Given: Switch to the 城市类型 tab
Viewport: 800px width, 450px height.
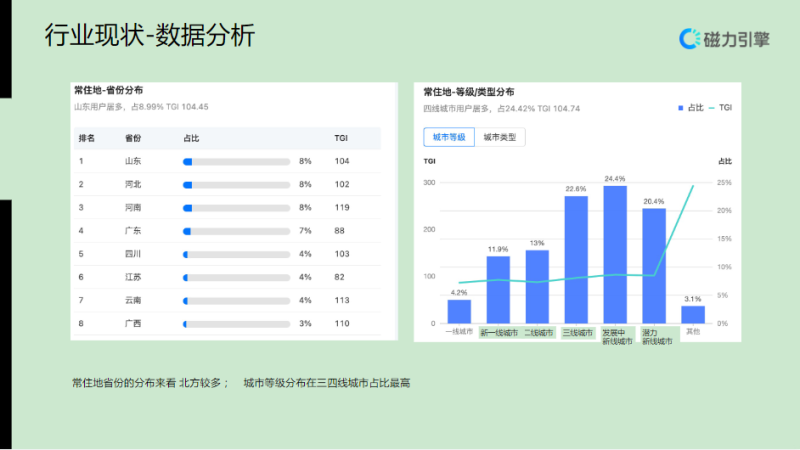Looking at the screenshot, I should (x=500, y=137).
